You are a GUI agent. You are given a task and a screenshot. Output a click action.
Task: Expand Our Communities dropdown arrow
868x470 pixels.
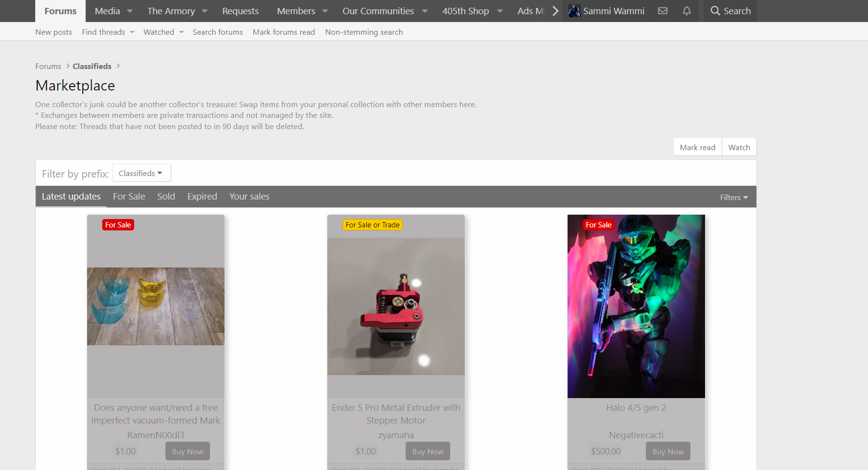pyautogui.click(x=425, y=11)
